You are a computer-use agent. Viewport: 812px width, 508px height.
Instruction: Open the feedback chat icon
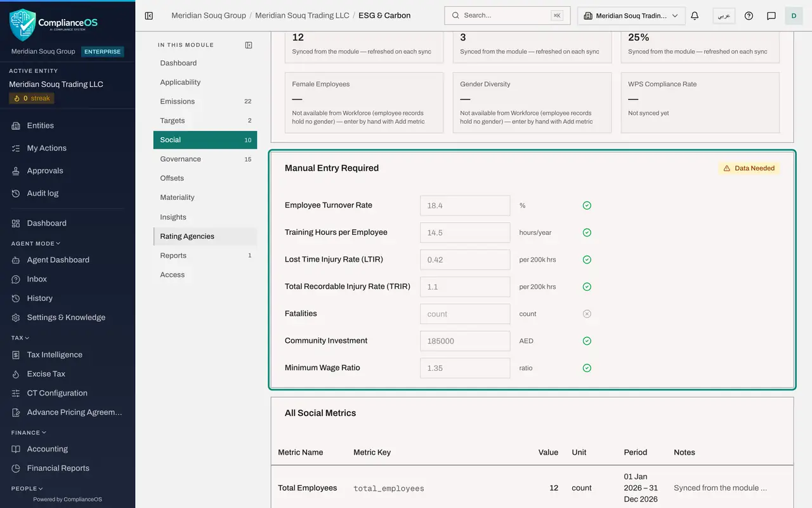tap(771, 16)
